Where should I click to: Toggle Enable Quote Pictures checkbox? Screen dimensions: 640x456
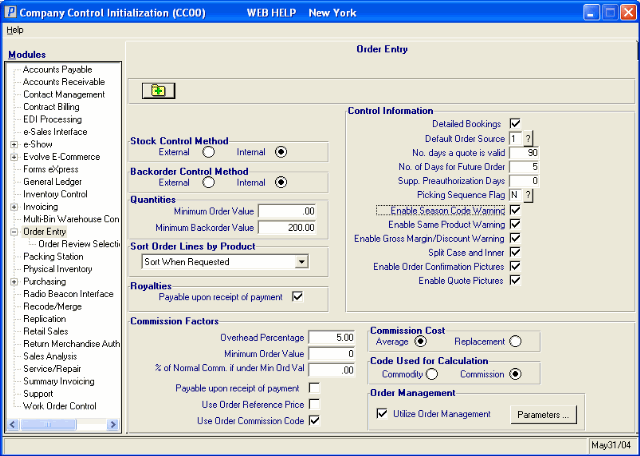pos(515,280)
